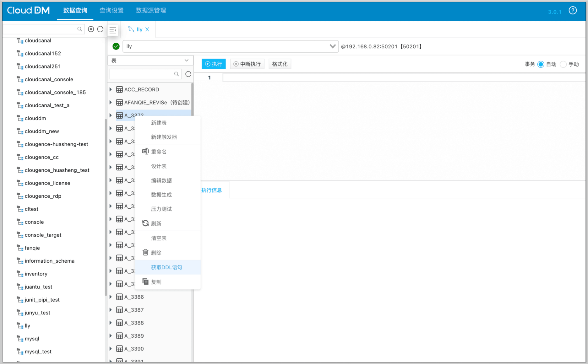Refresh the table list panel

(x=188, y=74)
